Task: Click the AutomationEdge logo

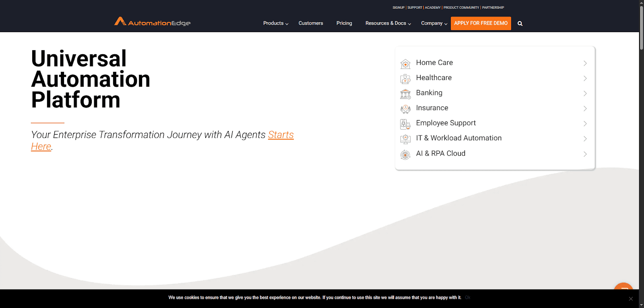Action: [x=152, y=22]
